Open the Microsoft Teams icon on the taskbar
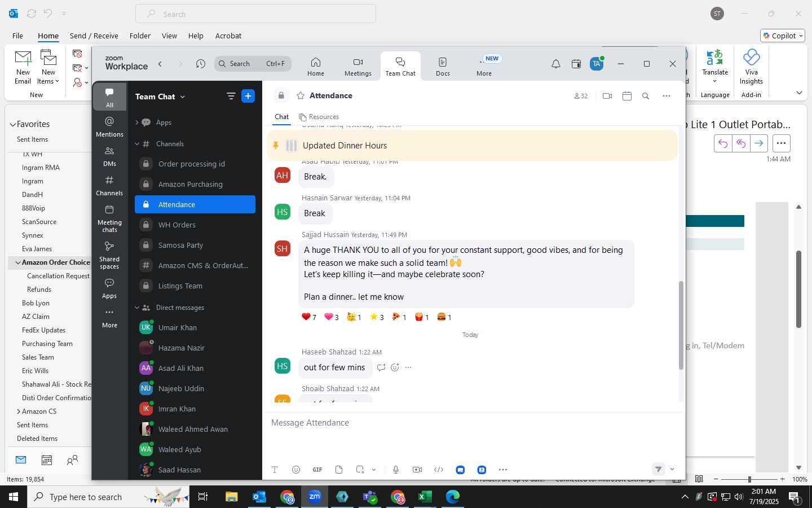 pos(370,497)
